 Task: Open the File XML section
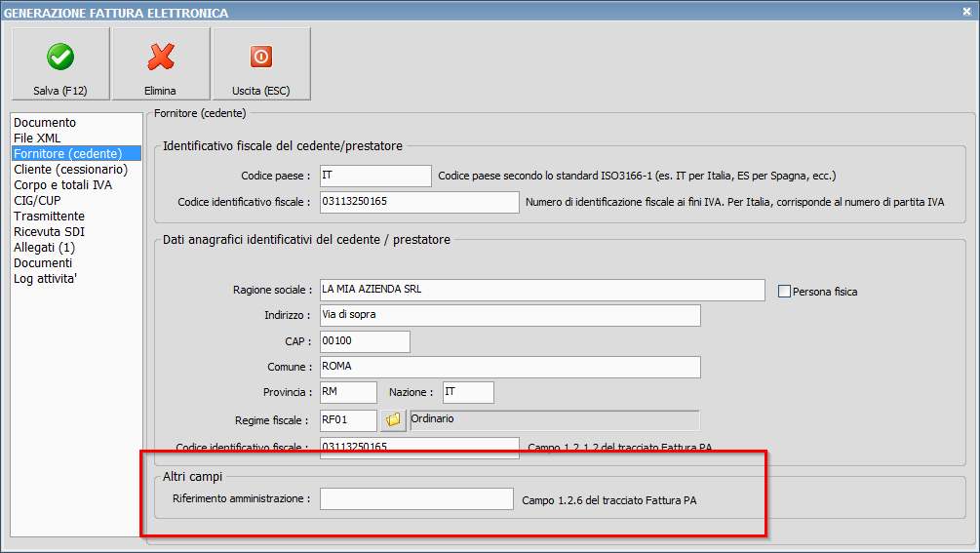37,138
